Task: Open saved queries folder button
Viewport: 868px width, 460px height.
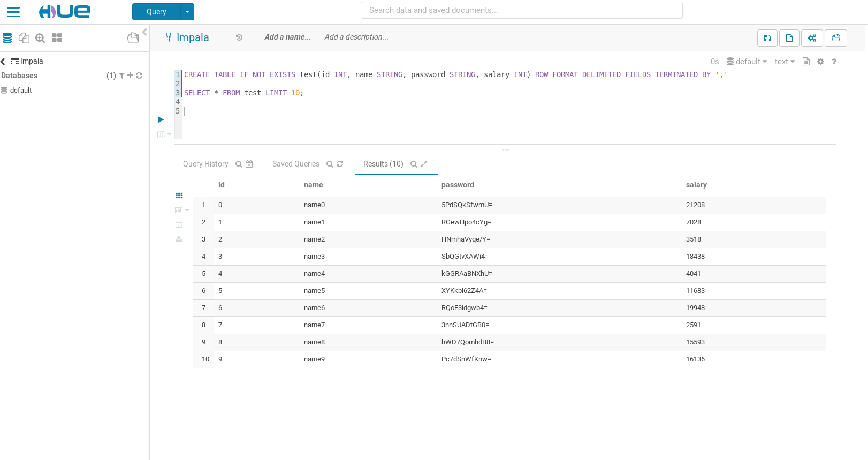Action: pyautogui.click(x=836, y=38)
